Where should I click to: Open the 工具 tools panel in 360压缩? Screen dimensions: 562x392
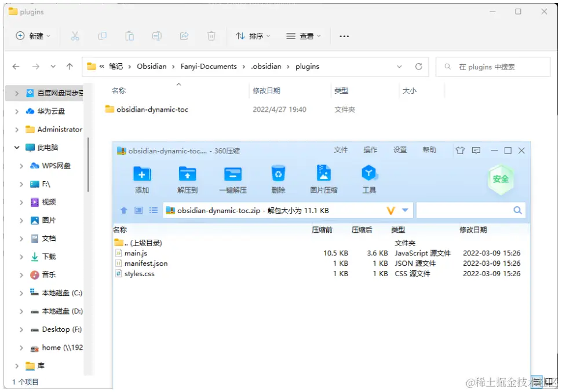point(369,178)
